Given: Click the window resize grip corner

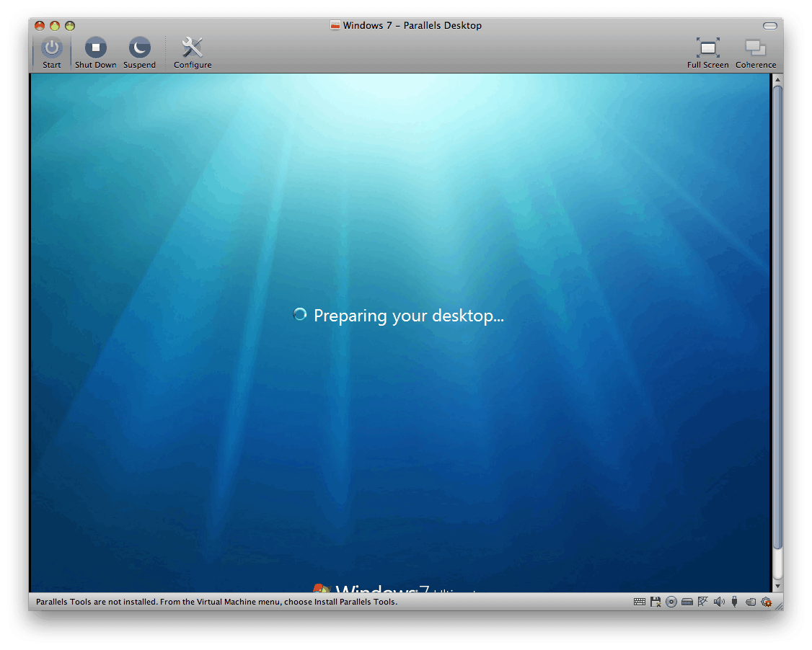Looking at the screenshot, I should tap(778, 606).
